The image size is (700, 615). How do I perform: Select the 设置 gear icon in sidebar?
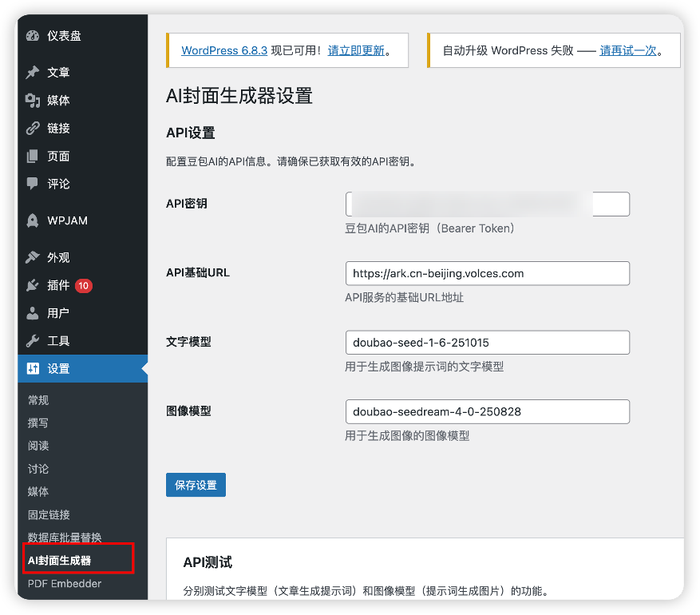point(32,368)
